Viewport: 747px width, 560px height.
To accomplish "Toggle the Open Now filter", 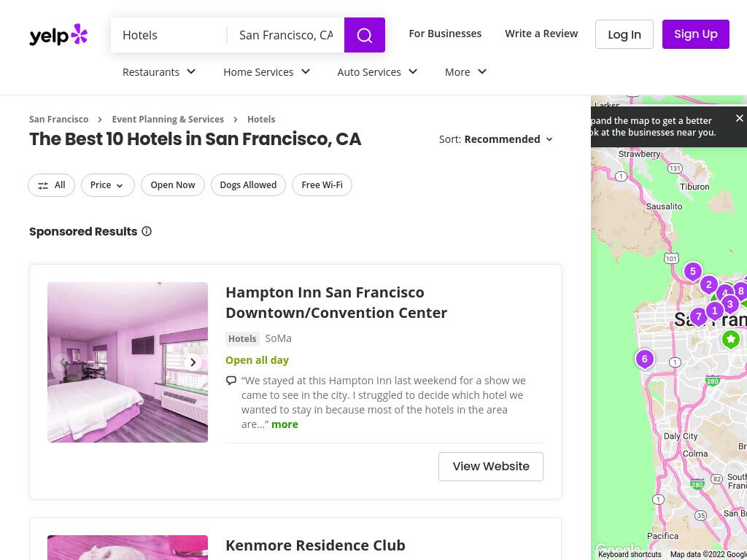I will (172, 184).
